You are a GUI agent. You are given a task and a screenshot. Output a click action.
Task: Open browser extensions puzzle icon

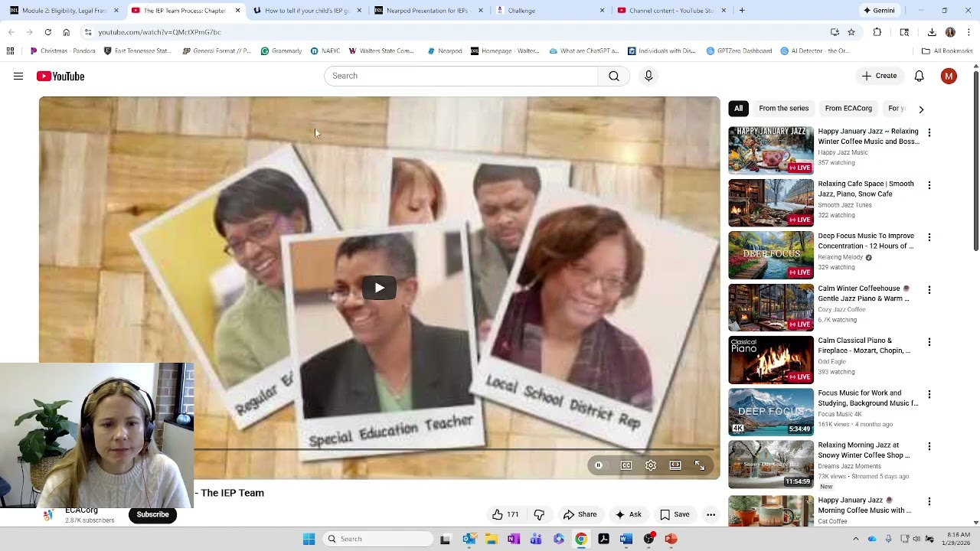[877, 32]
